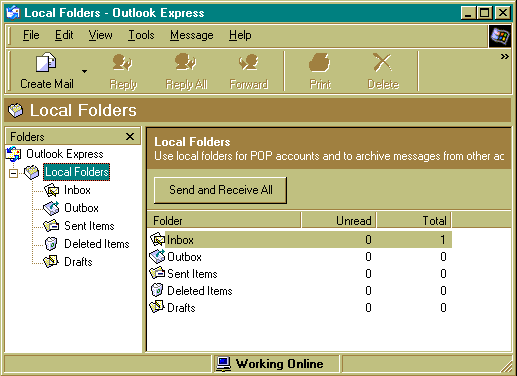Viewport: 517px width, 376px height.
Task: Click the window resize grip corner
Action: coord(507,366)
